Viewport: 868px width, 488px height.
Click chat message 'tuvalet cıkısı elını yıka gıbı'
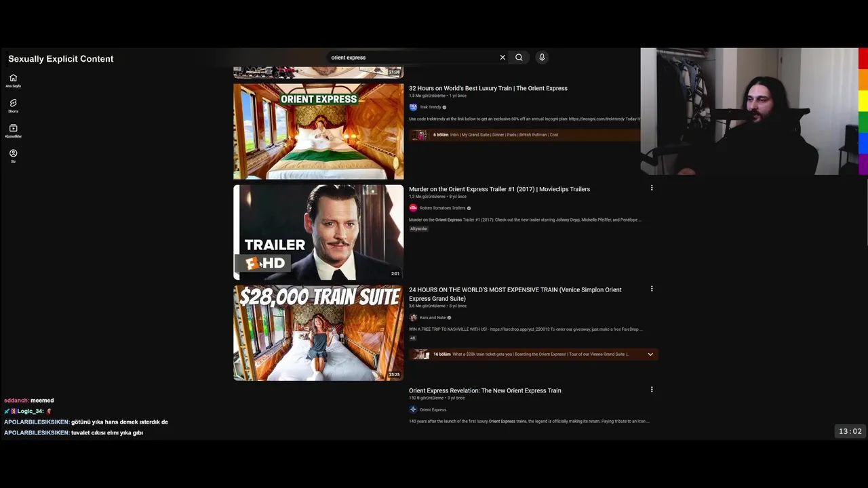pyautogui.click(x=107, y=433)
